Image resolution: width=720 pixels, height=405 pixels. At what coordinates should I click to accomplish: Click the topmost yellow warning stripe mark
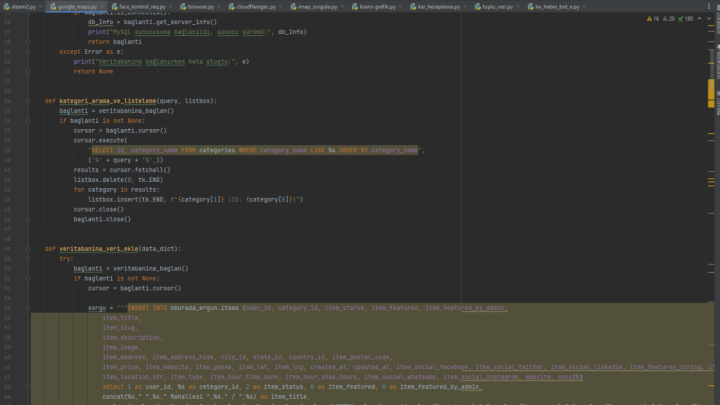click(711, 26)
